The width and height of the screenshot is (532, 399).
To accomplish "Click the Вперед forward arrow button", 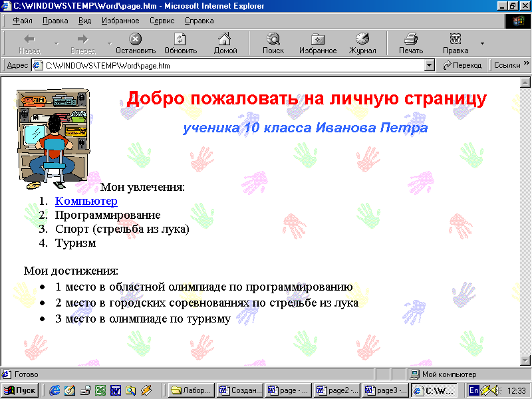I will click(x=82, y=43).
